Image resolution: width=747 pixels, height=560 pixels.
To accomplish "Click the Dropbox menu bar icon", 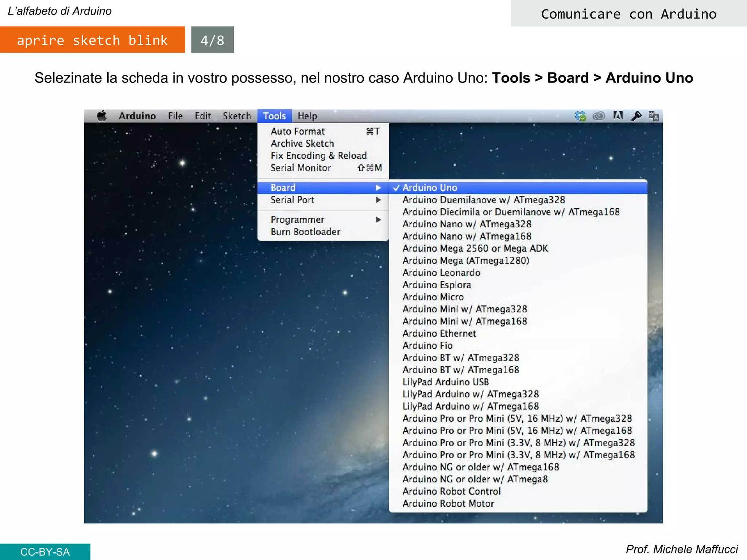I will 580,116.
